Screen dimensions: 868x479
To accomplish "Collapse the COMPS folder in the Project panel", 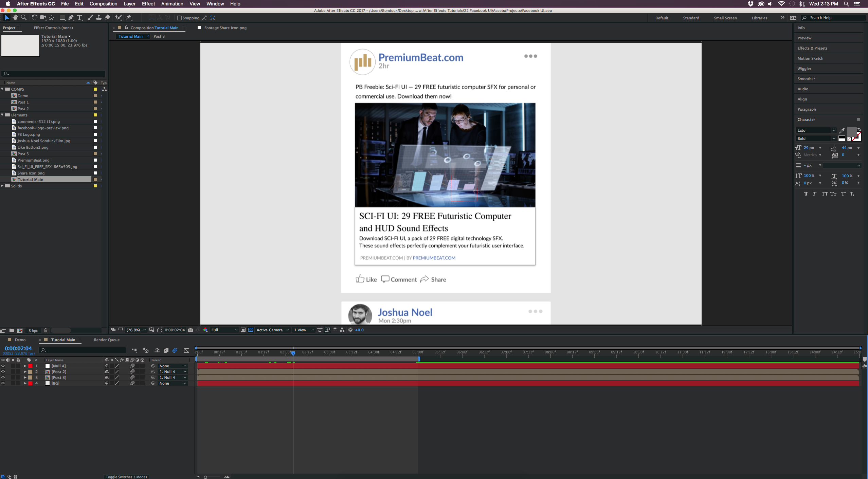I will [x=2, y=89].
